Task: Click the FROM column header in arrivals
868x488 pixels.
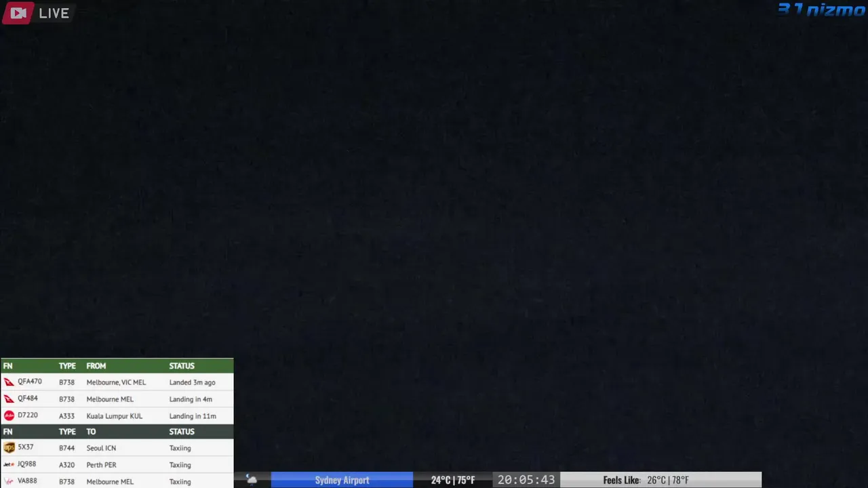Action: (x=96, y=366)
